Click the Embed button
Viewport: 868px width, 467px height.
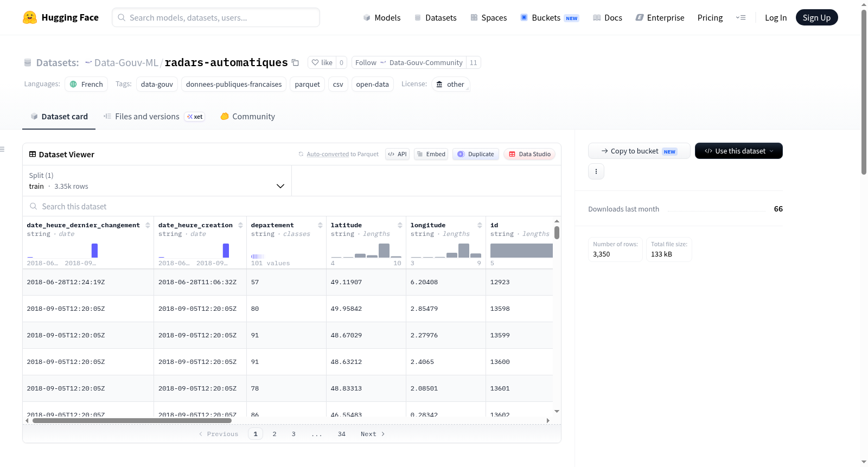(x=431, y=154)
